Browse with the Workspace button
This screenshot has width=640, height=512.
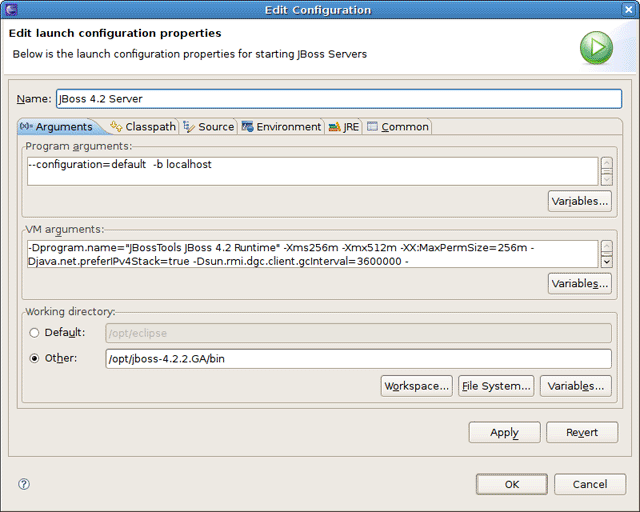point(417,386)
